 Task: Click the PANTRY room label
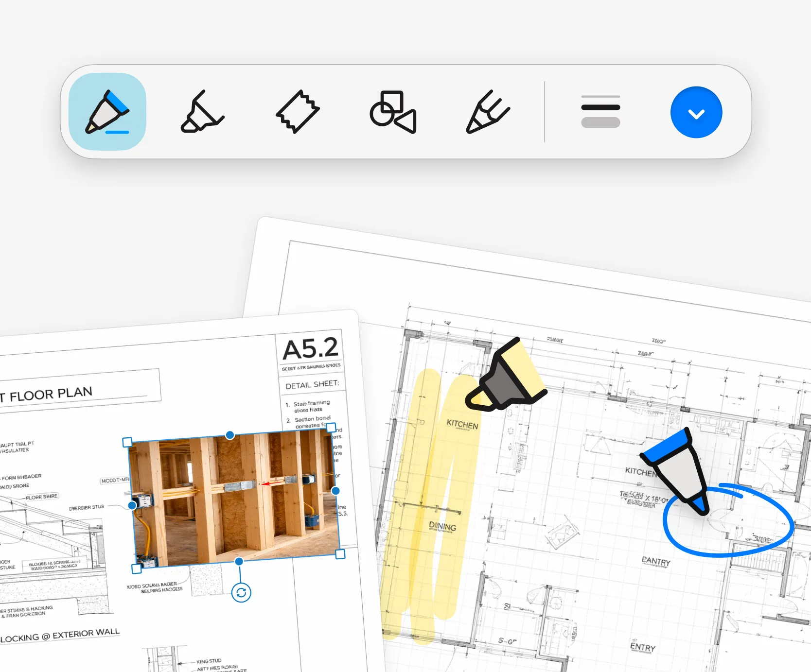(656, 561)
